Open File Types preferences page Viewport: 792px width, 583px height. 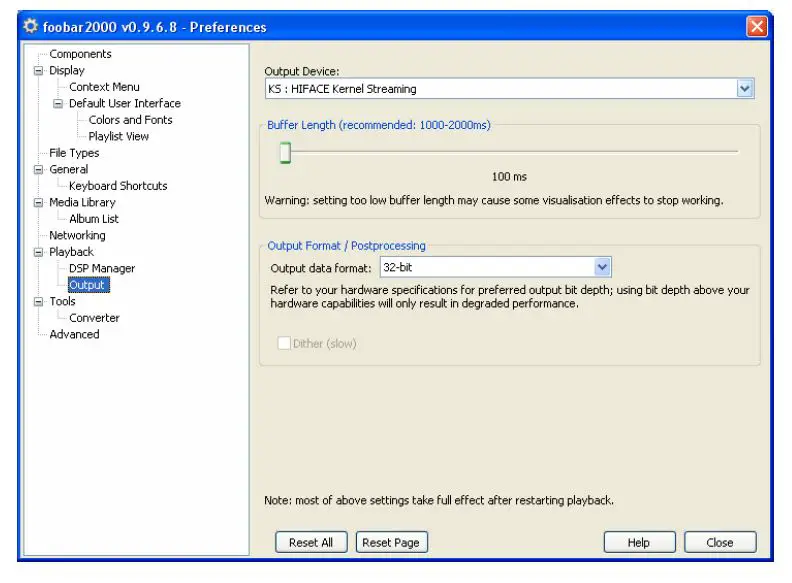pos(74,153)
